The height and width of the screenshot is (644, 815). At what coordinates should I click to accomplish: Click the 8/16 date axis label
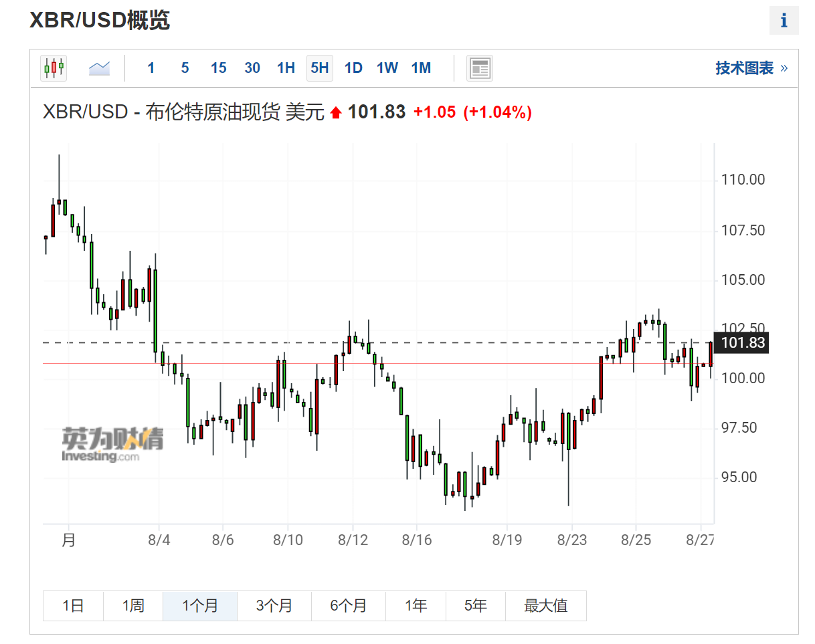[417, 539]
